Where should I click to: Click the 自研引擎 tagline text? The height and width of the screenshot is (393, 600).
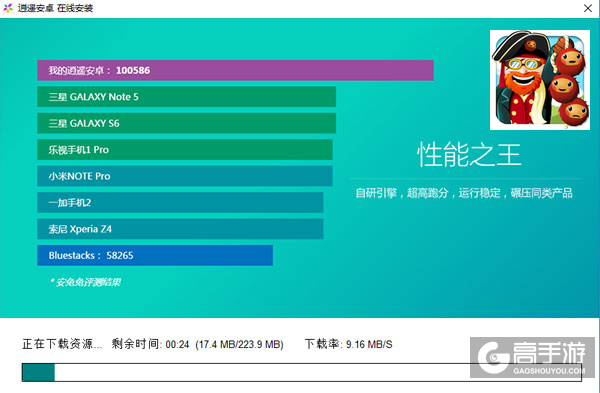tap(464, 193)
